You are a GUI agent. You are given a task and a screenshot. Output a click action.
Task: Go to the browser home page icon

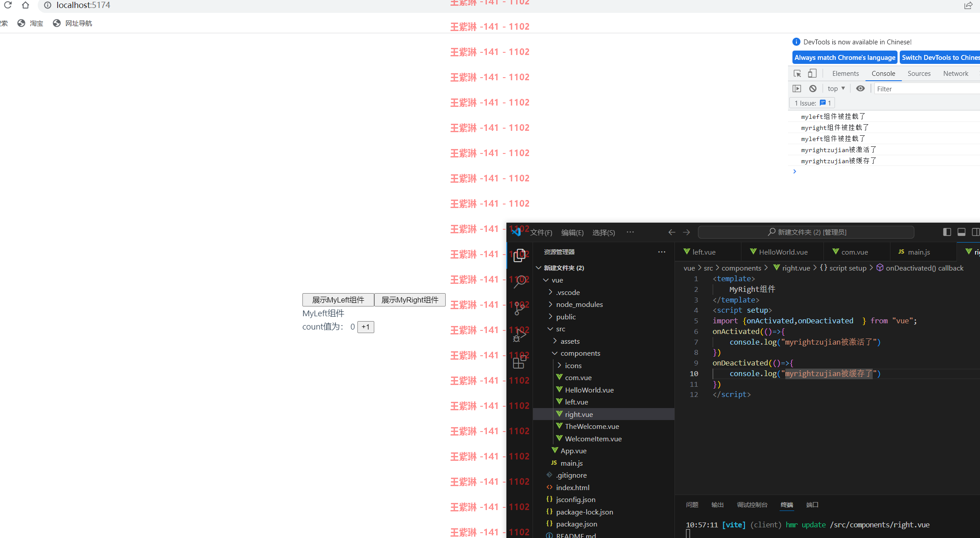tap(25, 5)
